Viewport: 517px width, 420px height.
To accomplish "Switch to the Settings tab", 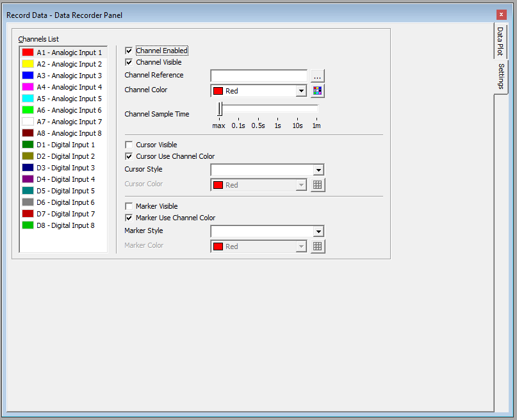I will (501, 77).
